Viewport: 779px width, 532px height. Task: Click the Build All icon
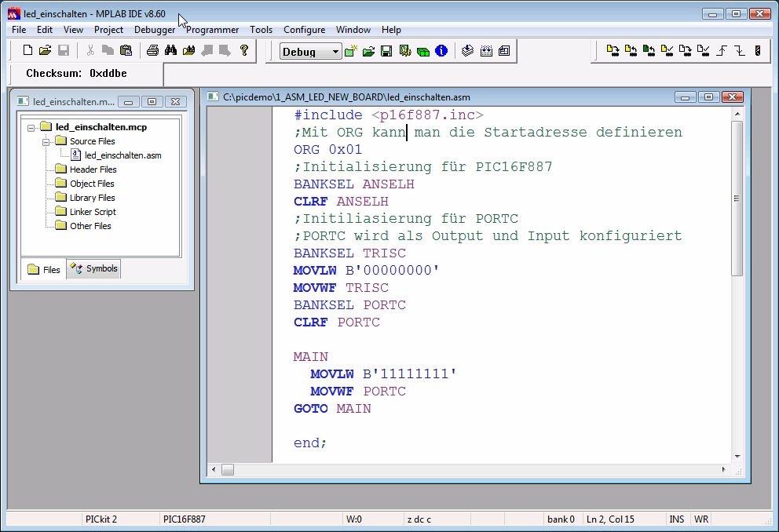click(486, 51)
